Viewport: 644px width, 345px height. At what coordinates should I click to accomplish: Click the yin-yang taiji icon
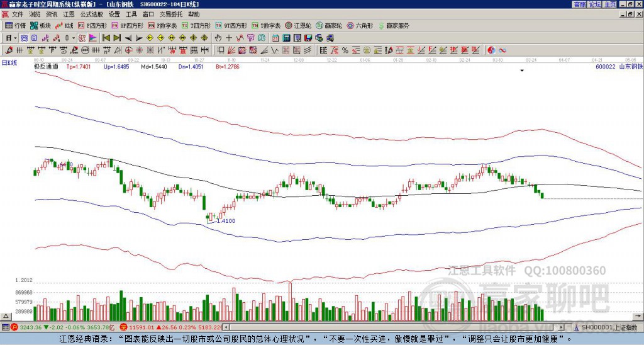pos(491,50)
